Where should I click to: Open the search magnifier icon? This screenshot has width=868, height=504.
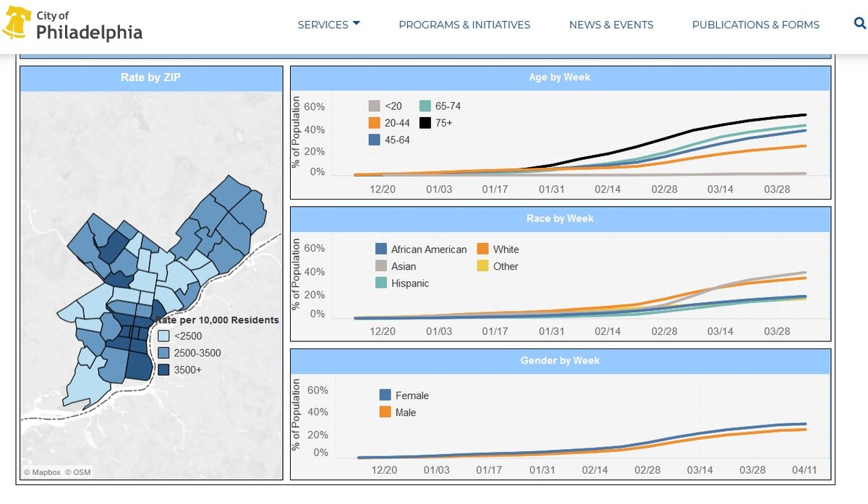pyautogui.click(x=859, y=23)
